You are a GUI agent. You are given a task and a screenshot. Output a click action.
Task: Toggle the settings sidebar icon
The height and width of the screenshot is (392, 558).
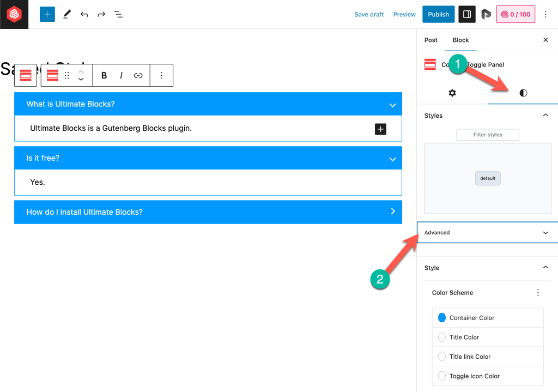(x=467, y=14)
